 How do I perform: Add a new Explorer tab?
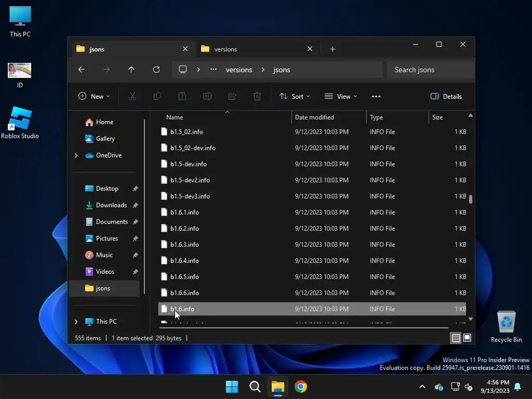[332, 49]
